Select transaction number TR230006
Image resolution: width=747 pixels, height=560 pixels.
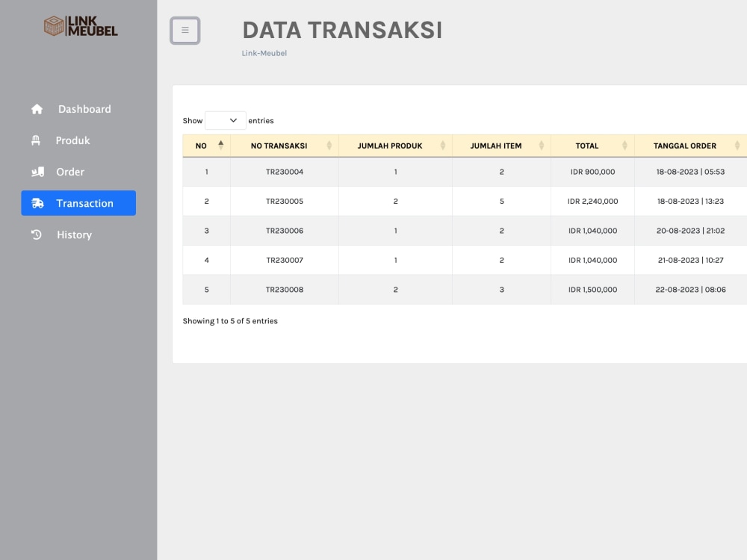coord(285,231)
